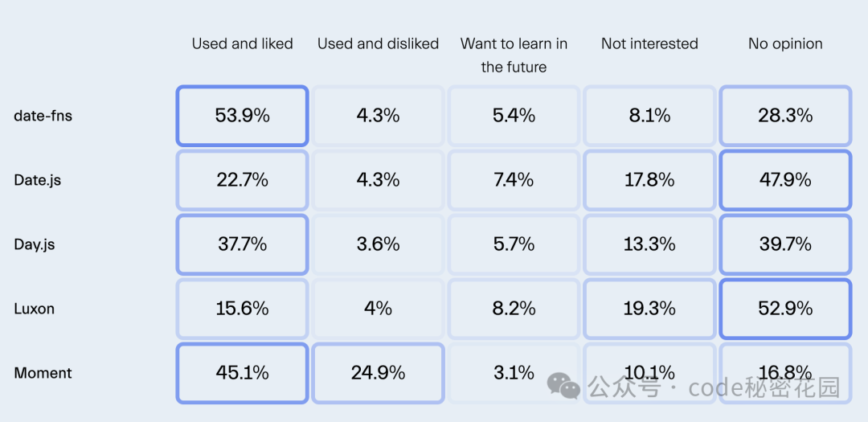The width and height of the screenshot is (868, 422).
Task: Click the Luxon Not interested 19.3% cell
Action: point(649,309)
